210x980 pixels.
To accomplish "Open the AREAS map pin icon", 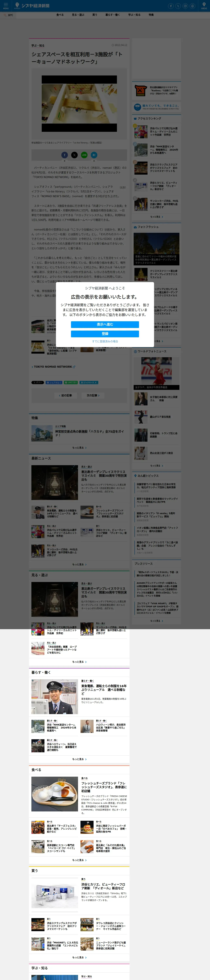I will (204, 6).
